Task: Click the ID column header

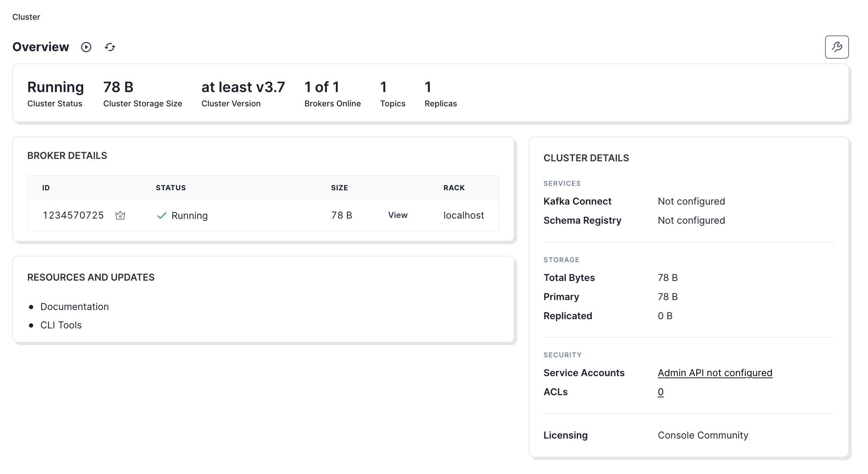Action: [46, 188]
